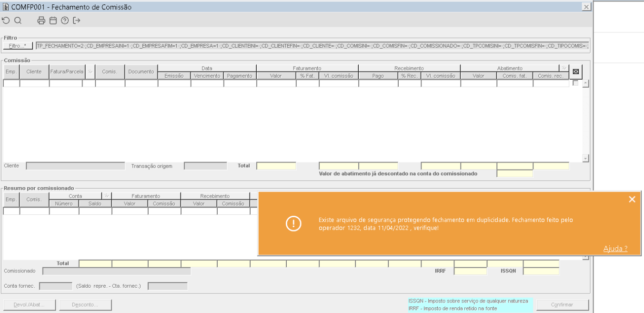The image size is (644, 313).
Task: Click the Cliente column header
Action: click(x=34, y=71)
